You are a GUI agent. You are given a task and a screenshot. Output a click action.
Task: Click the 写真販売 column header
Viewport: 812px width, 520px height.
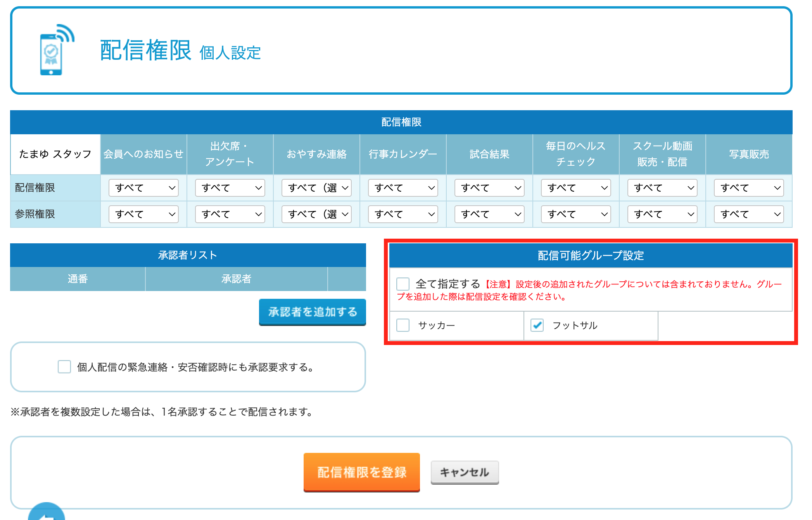749,154
